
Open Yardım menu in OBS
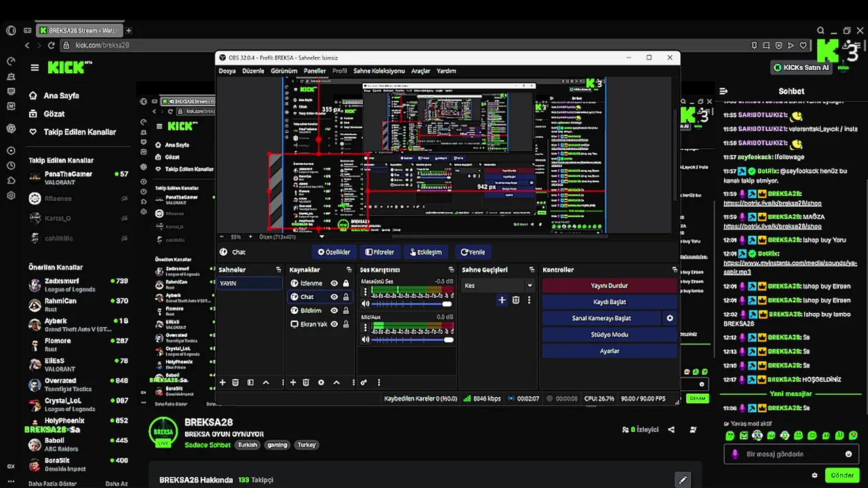pyautogui.click(x=446, y=71)
